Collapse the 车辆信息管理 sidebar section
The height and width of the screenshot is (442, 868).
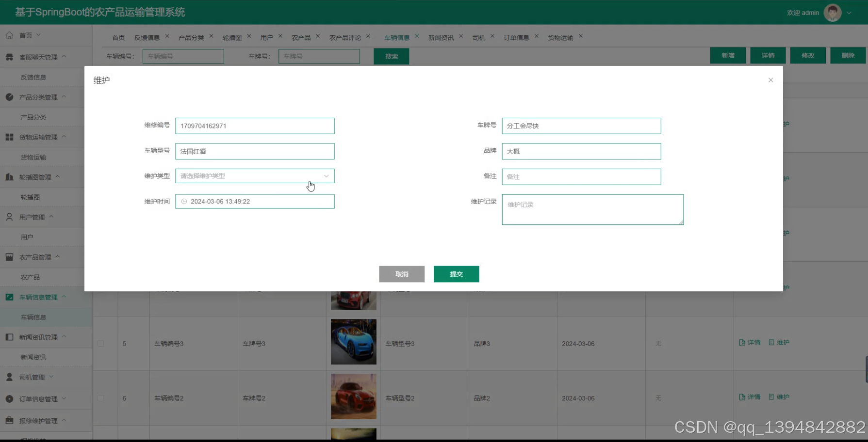63,297
